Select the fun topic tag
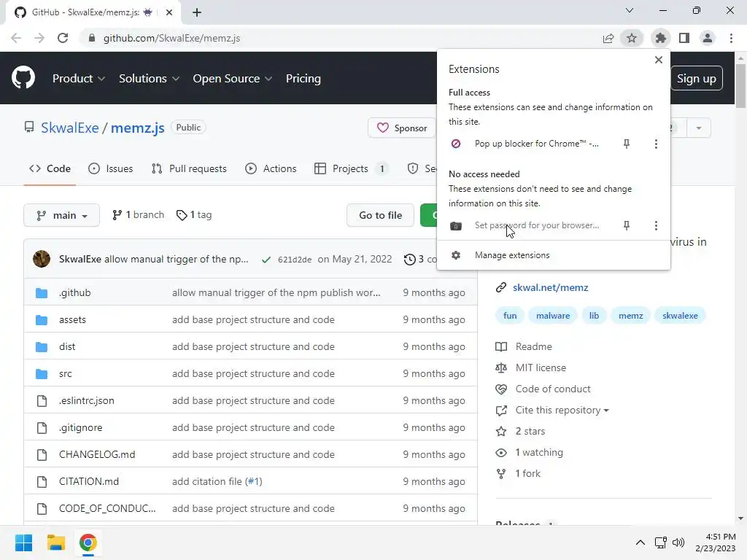The width and height of the screenshot is (747, 560). [x=510, y=316]
